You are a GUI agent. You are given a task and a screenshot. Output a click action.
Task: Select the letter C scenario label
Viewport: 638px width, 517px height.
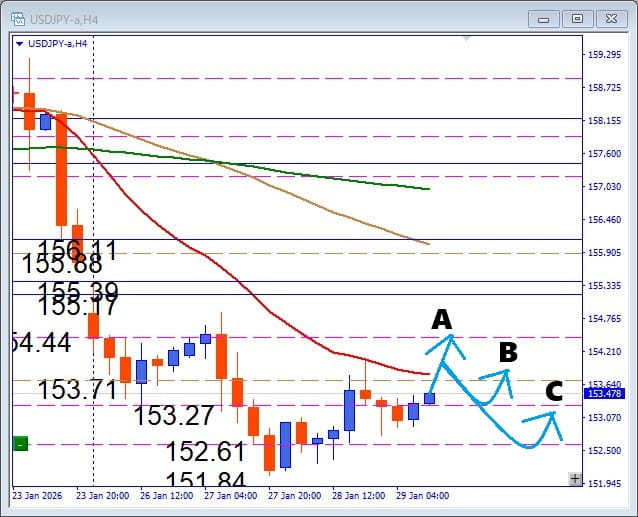[554, 391]
